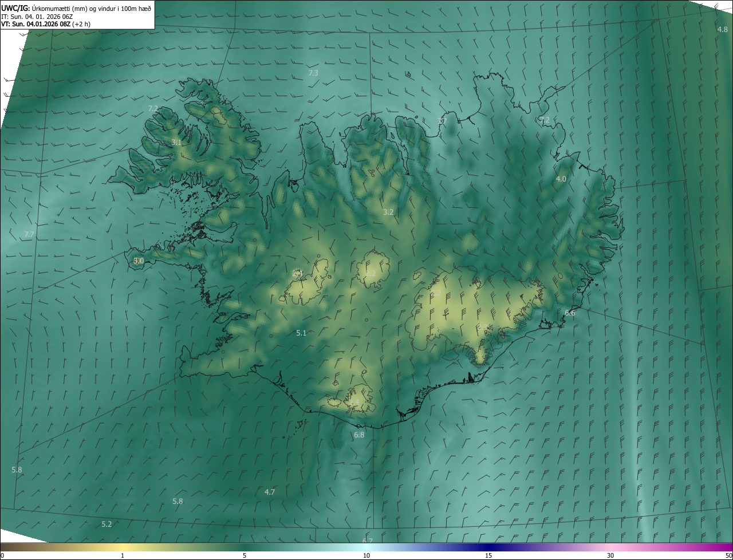Click the 7.7 value label over the sea
Screen dimensions: 733x560
click(29, 235)
